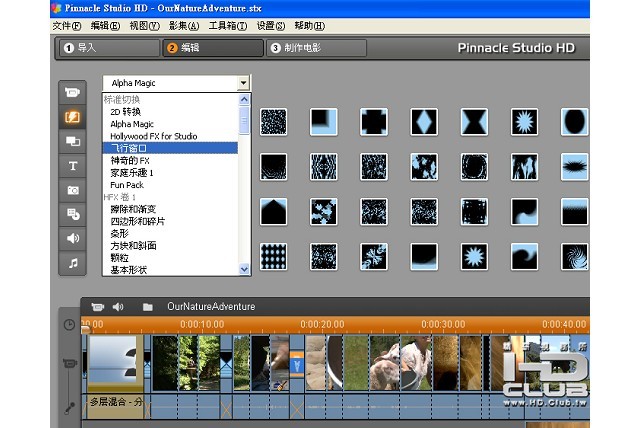Click the video track camcorder icon left of timeline
640x428 pixels.
69,363
